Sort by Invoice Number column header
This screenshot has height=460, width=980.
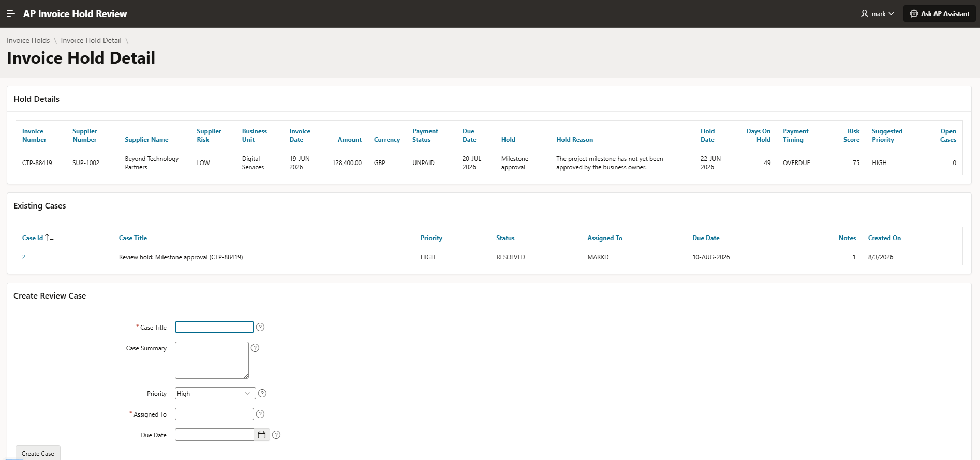tap(34, 136)
